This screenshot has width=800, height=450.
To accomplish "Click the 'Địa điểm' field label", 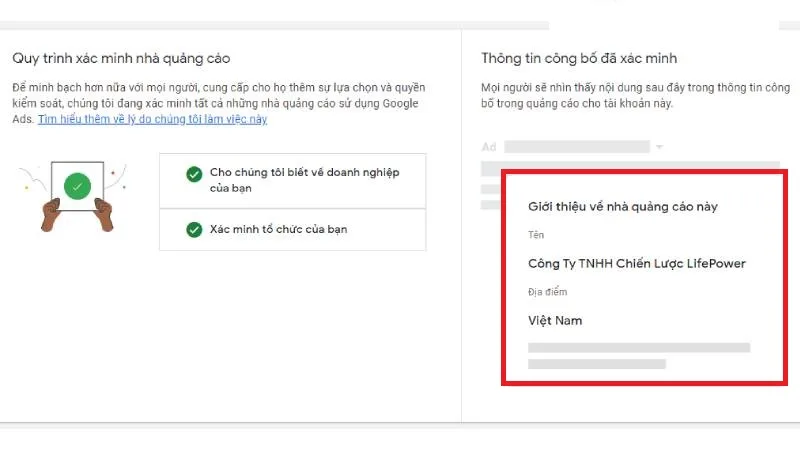I will coord(547,292).
